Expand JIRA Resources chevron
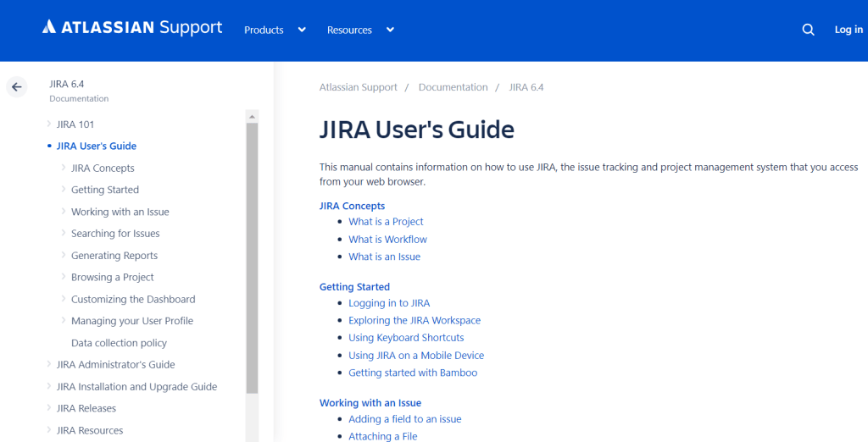This screenshot has height=442, width=868. (x=49, y=429)
